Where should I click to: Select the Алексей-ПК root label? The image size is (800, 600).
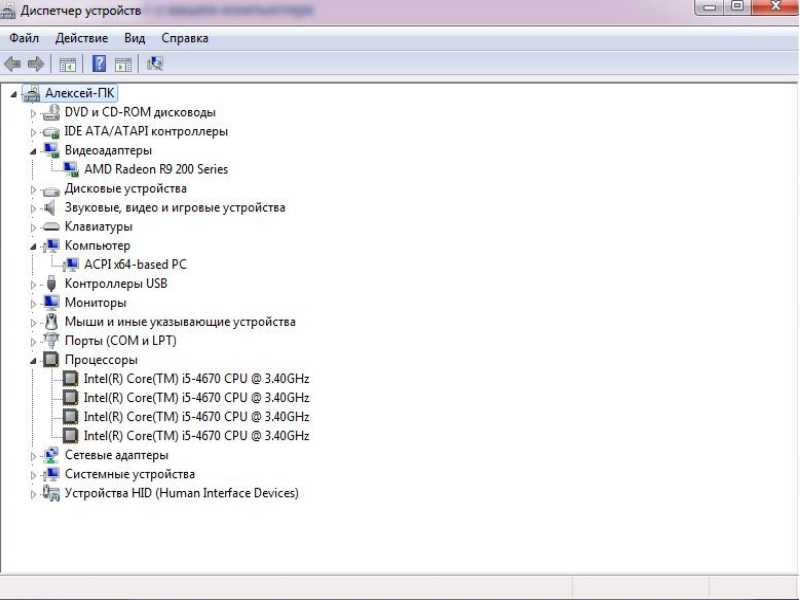[x=80, y=93]
